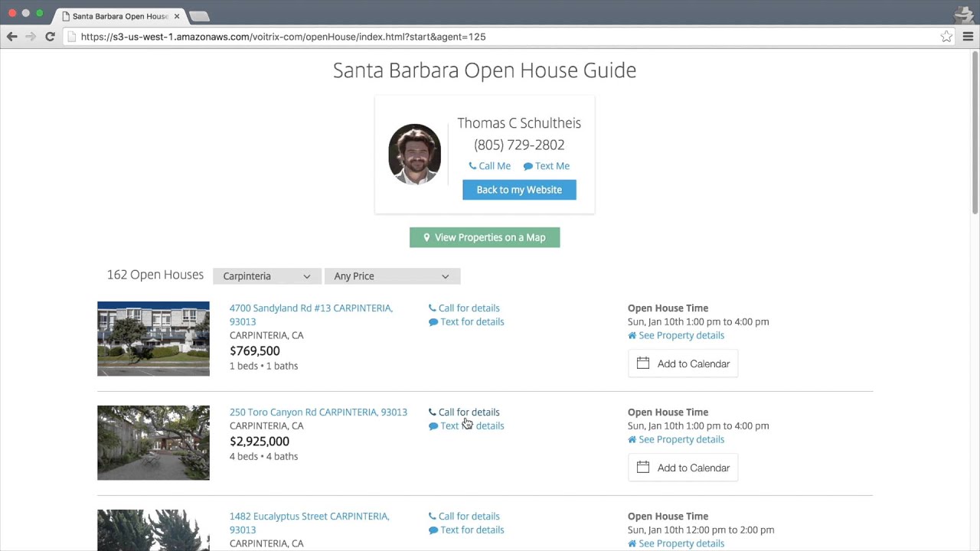Click the browser address bar URL

point(283,37)
